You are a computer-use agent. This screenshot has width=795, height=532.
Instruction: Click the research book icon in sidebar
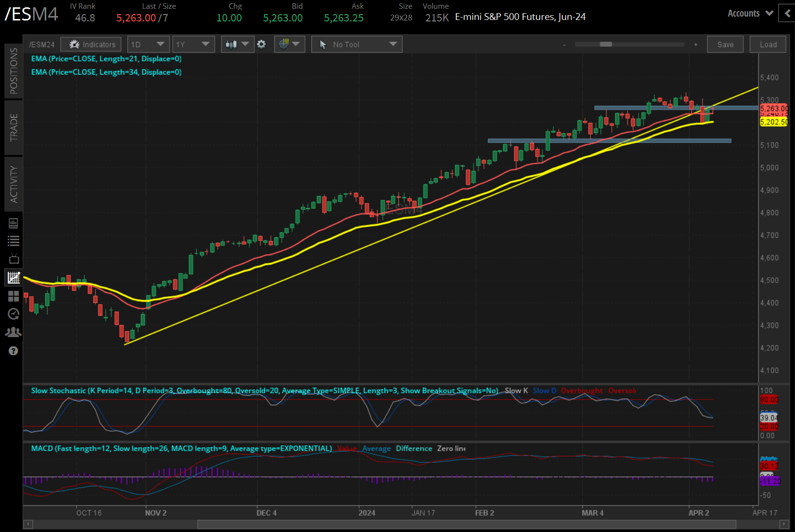(14, 224)
